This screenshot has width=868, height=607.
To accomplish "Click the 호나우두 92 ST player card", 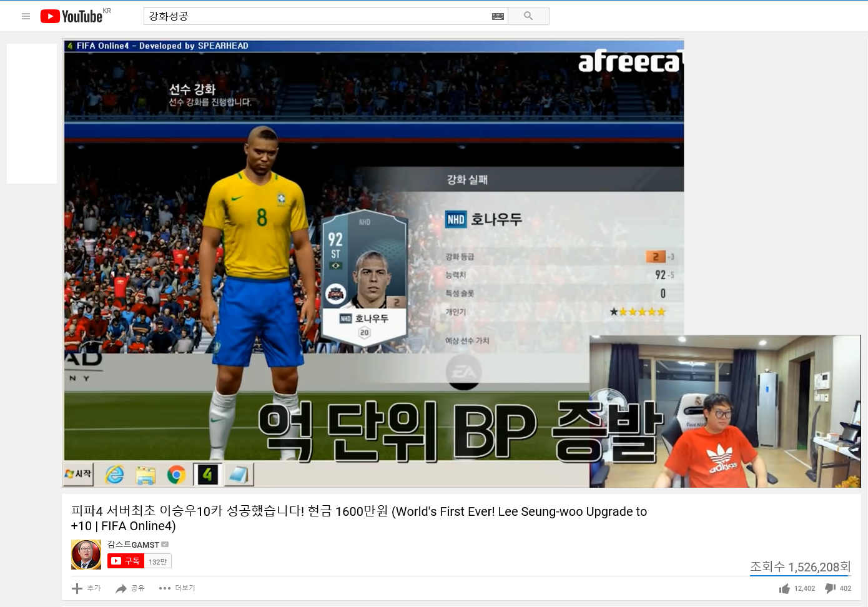I will [365, 278].
